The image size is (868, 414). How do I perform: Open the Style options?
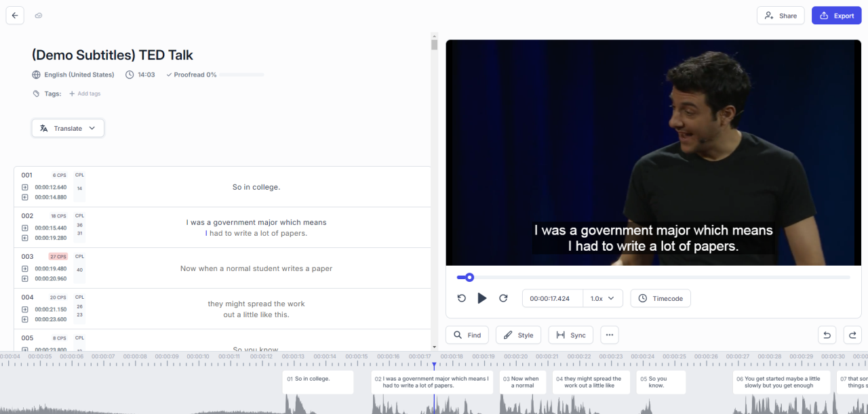518,335
